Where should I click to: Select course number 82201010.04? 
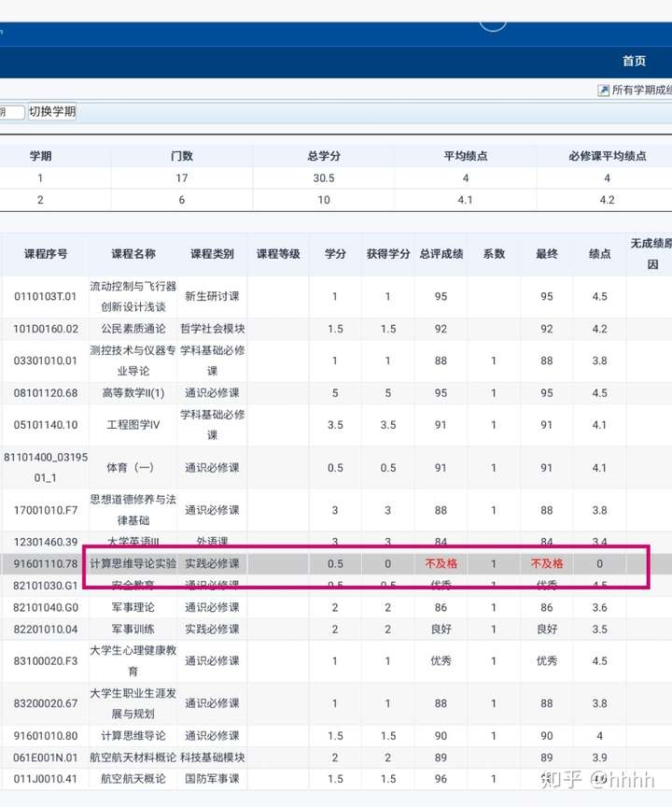[x=45, y=629]
